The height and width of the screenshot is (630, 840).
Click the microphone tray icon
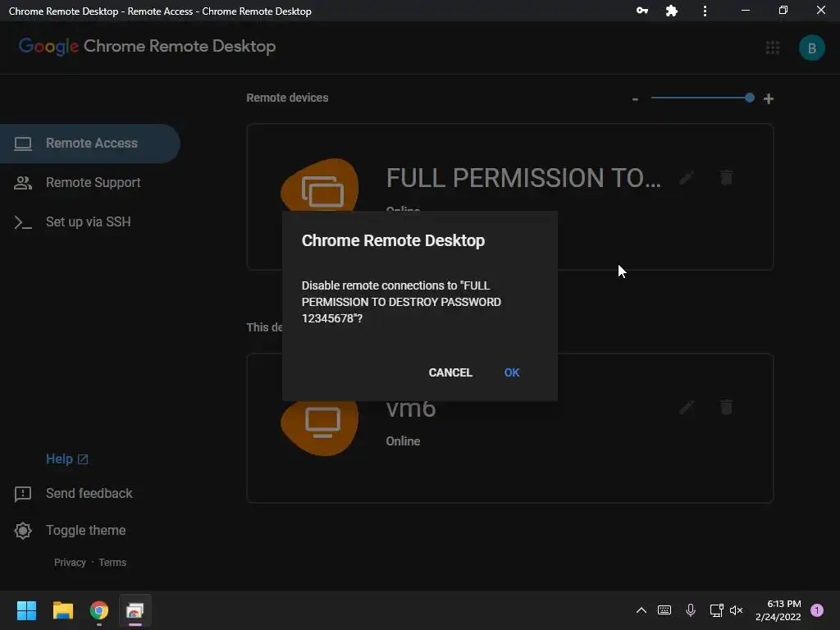point(691,610)
